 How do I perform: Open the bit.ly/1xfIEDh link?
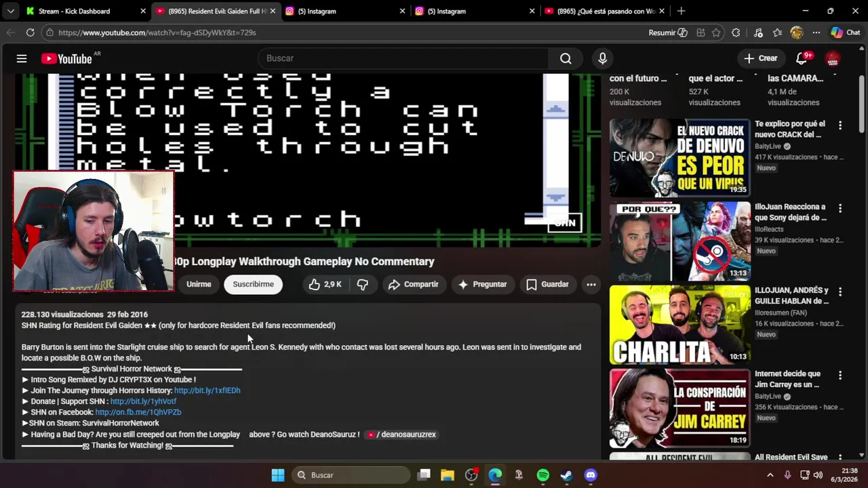click(207, 390)
